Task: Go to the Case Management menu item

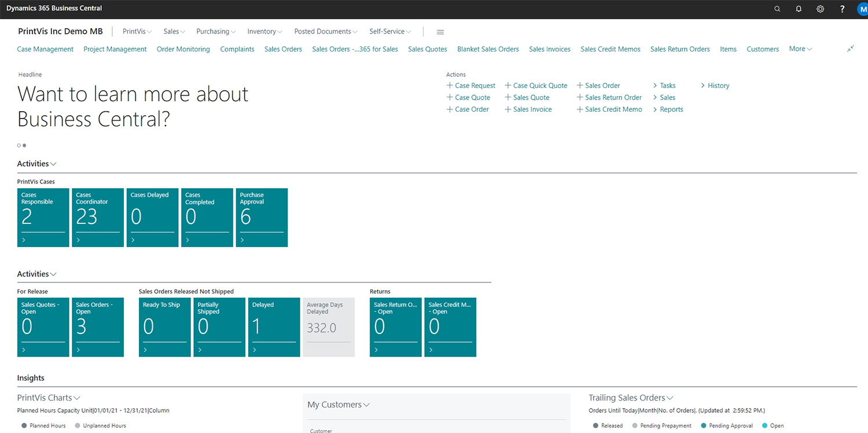Action: pos(45,49)
